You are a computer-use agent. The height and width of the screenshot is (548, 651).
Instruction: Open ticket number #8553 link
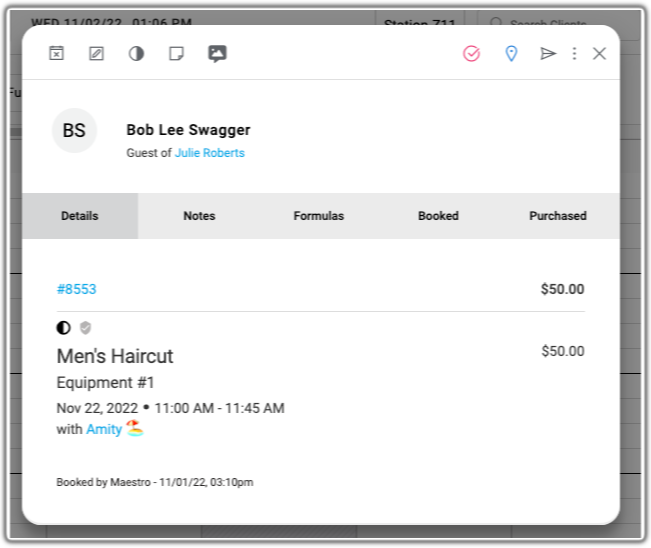click(76, 289)
